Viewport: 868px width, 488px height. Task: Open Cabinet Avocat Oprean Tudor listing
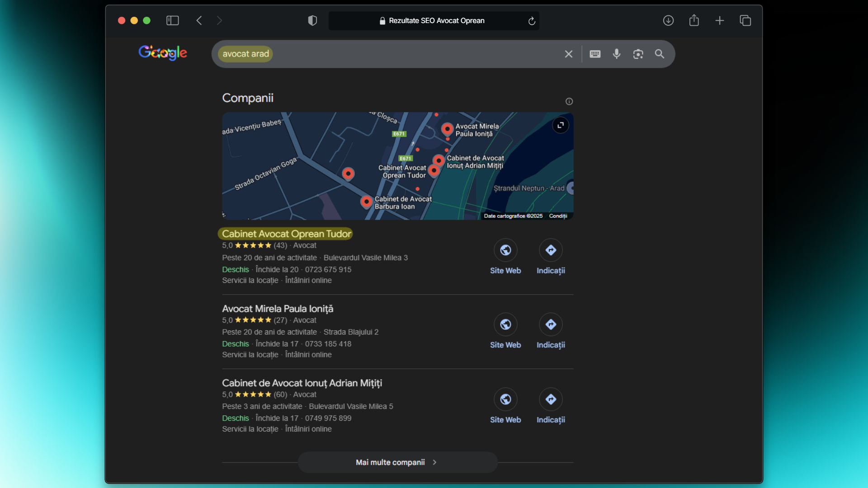click(x=286, y=234)
